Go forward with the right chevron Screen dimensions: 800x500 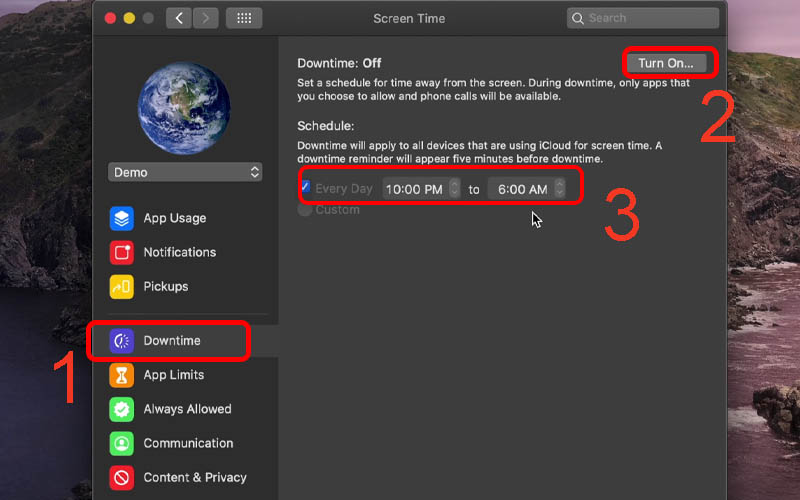(x=206, y=18)
